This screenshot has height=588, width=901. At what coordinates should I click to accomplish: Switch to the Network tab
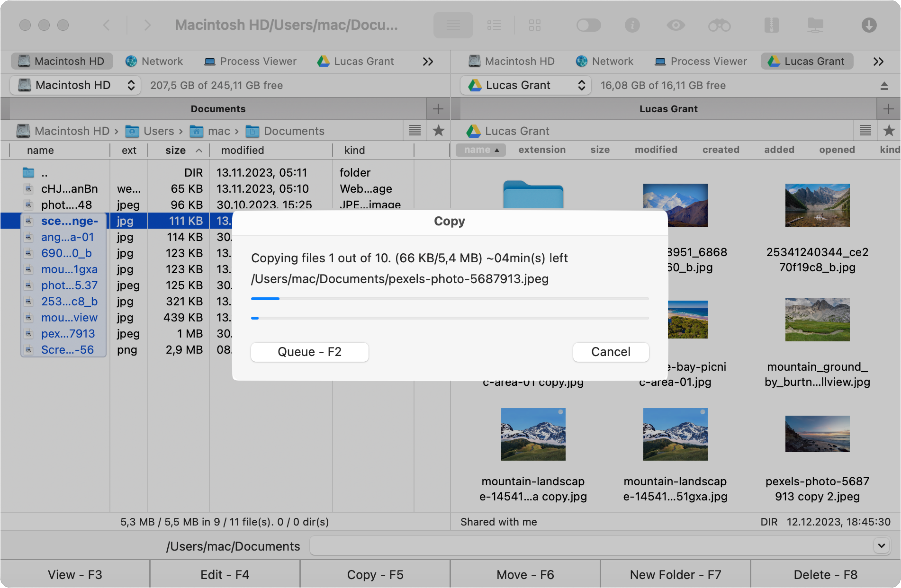click(154, 61)
